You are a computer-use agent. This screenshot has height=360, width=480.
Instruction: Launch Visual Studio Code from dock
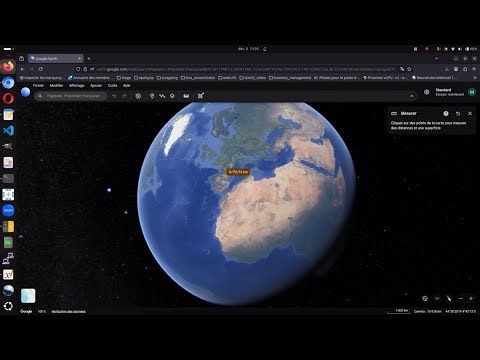(x=8, y=130)
